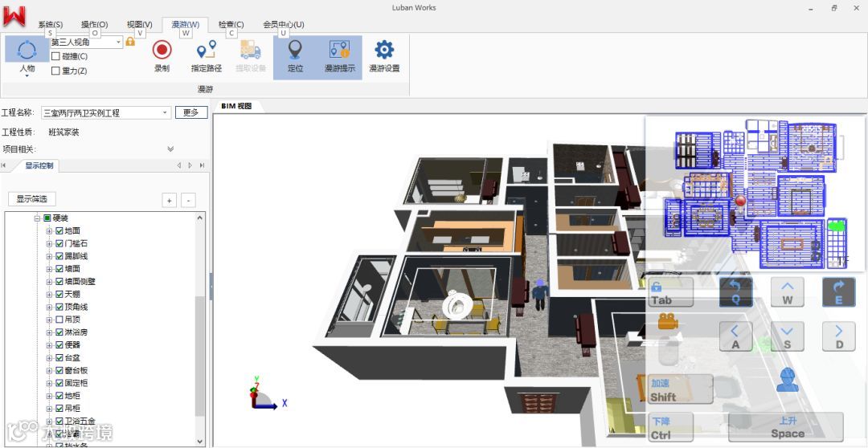Click the Luban Works red logo button
Image resolution: width=868 pixels, height=448 pixels.
pos(14,16)
